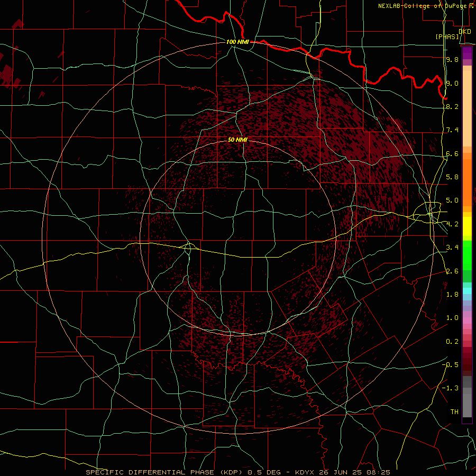The width and height of the screenshot is (476, 476).
Task: Pick the cyan swatch above 1.8
Action: 467,291
